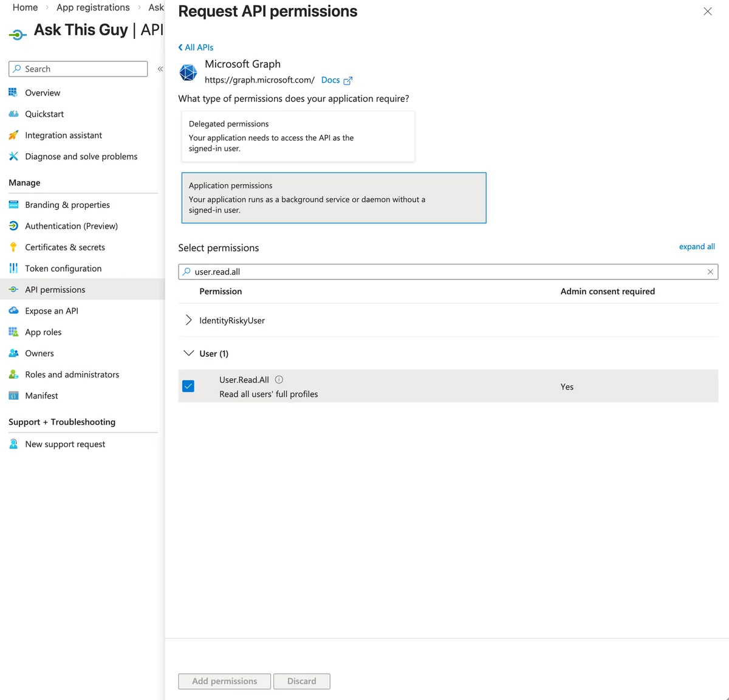Select the Delegated permissions card

[298, 136]
